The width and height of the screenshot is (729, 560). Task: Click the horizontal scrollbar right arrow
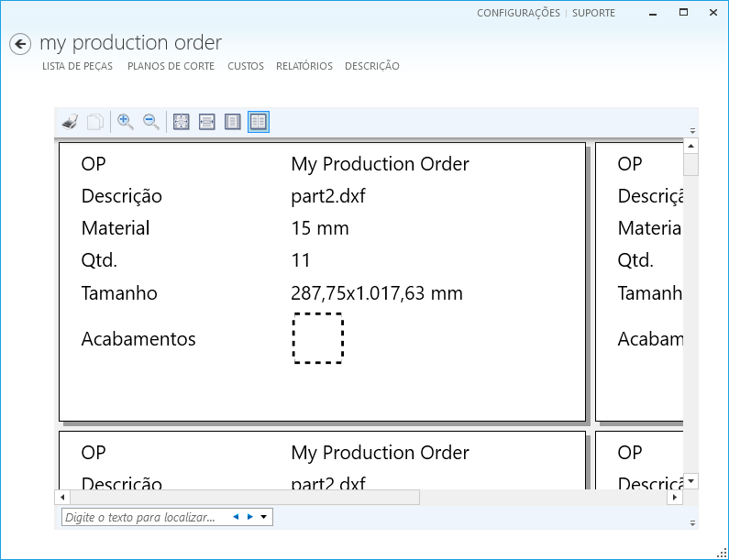pos(675,498)
